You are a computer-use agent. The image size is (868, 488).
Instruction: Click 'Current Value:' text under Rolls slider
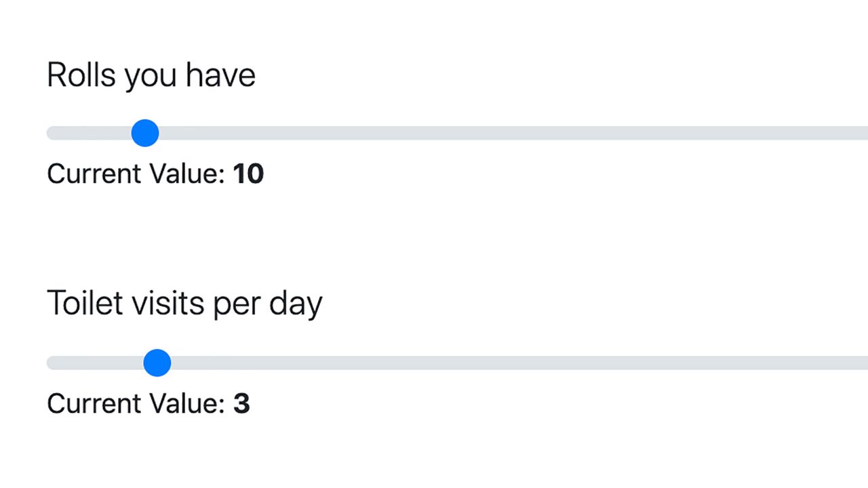pos(136,174)
